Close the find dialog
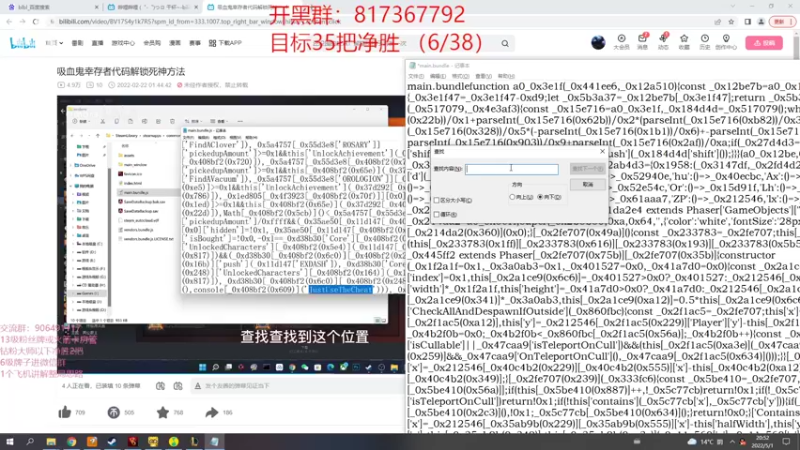 click(x=602, y=152)
